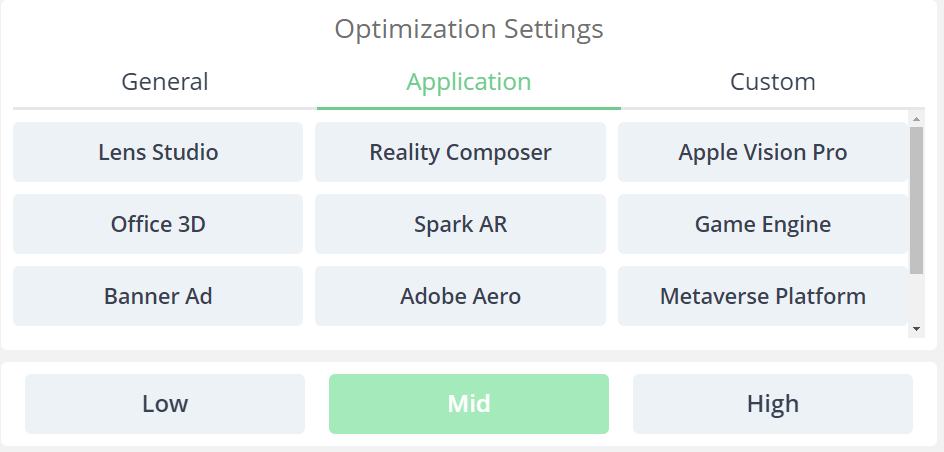Toggle the Mid quality level
This screenshot has width=944, height=452.
[x=469, y=404]
